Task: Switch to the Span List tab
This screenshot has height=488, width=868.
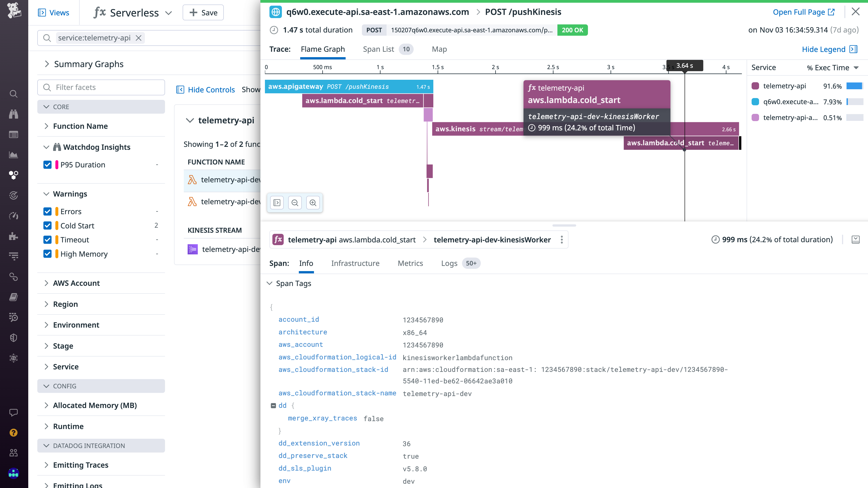Action: [x=379, y=49]
